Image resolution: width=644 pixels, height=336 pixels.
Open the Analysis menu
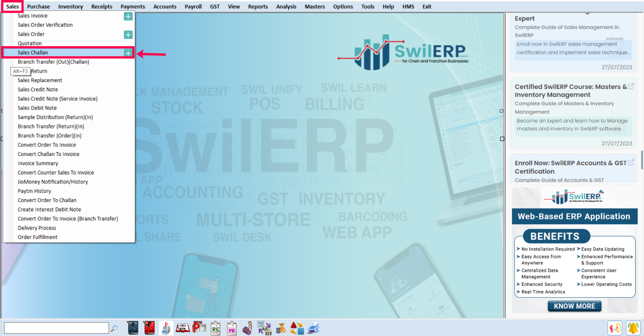[x=286, y=6]
